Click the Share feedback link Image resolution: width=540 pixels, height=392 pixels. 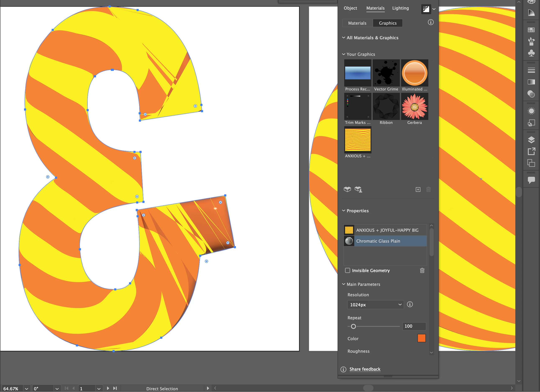[x=365, y=369]
